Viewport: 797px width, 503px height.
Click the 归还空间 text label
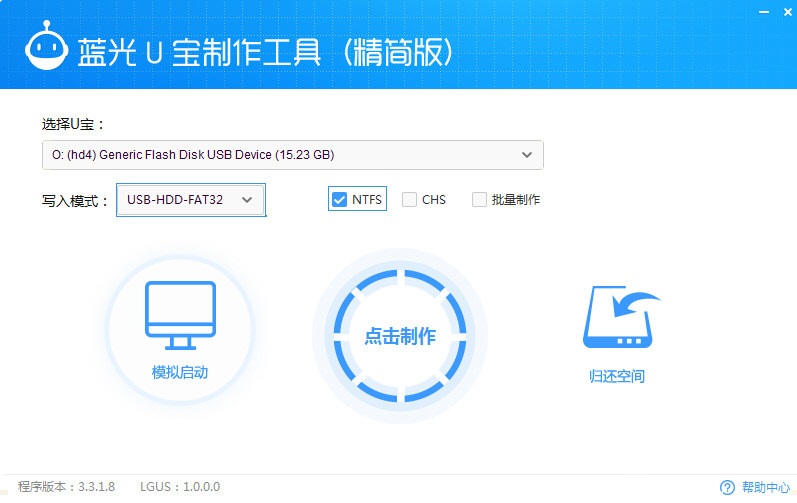[617, 376]
